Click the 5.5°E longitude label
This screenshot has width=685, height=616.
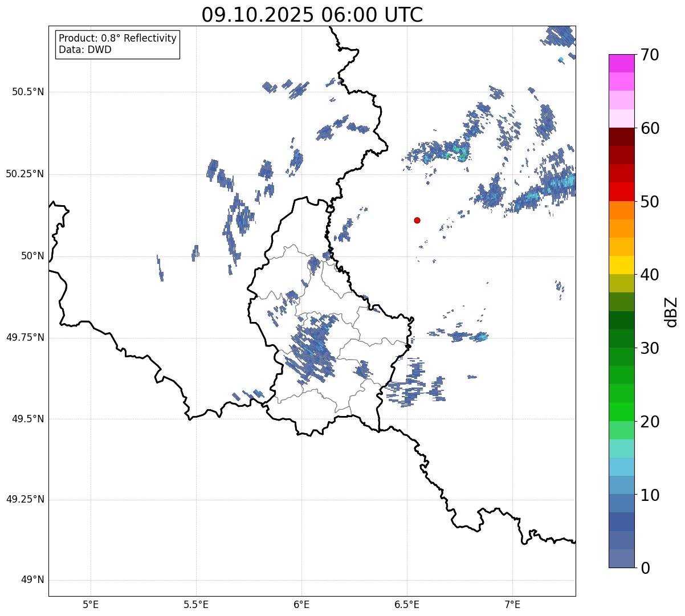point(196,604)
